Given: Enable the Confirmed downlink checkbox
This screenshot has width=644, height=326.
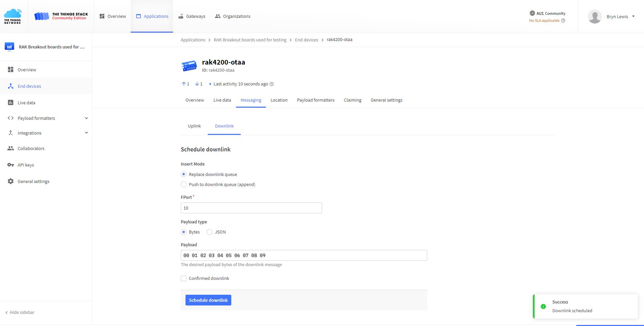Looking at the screenshot, I should click(184, 278).
